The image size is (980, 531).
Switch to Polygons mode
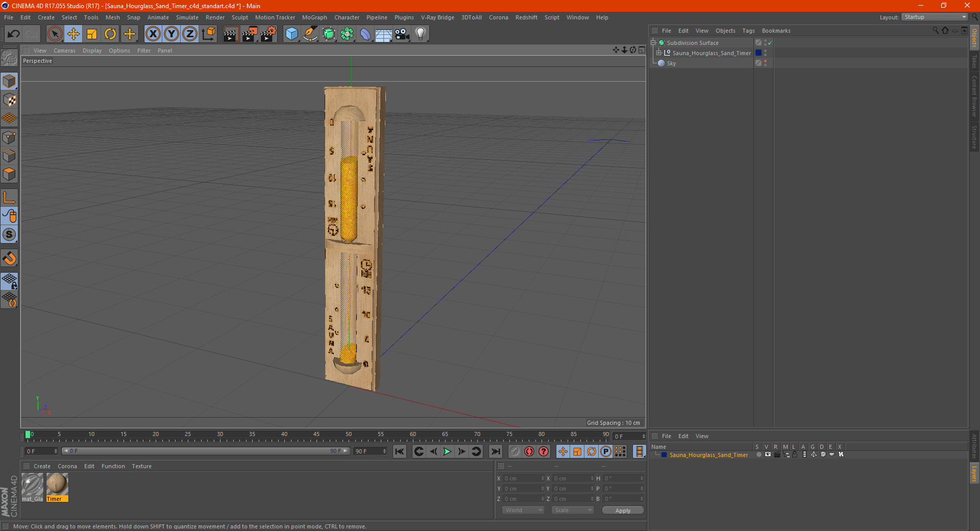[10, 174]
